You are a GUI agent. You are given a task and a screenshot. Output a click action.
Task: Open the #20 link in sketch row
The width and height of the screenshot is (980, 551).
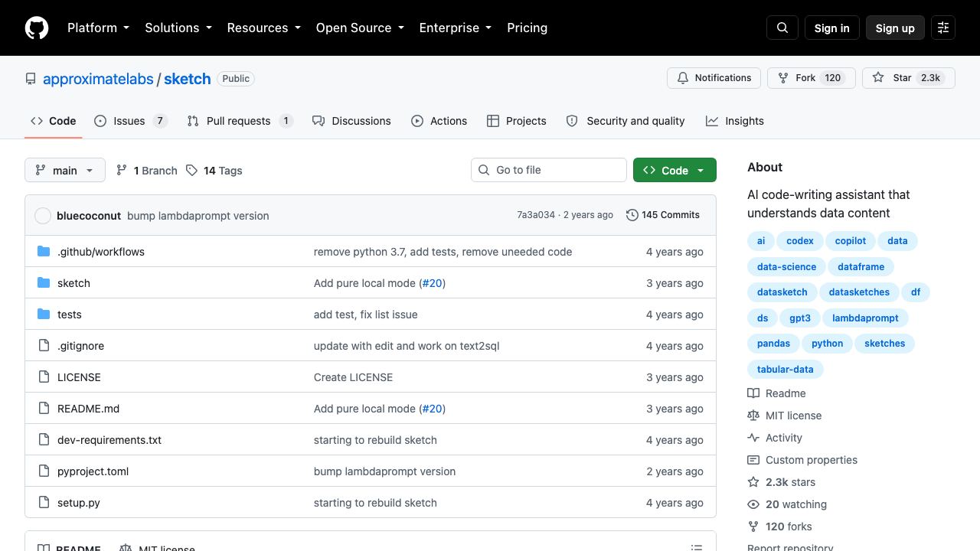(433, 283)
